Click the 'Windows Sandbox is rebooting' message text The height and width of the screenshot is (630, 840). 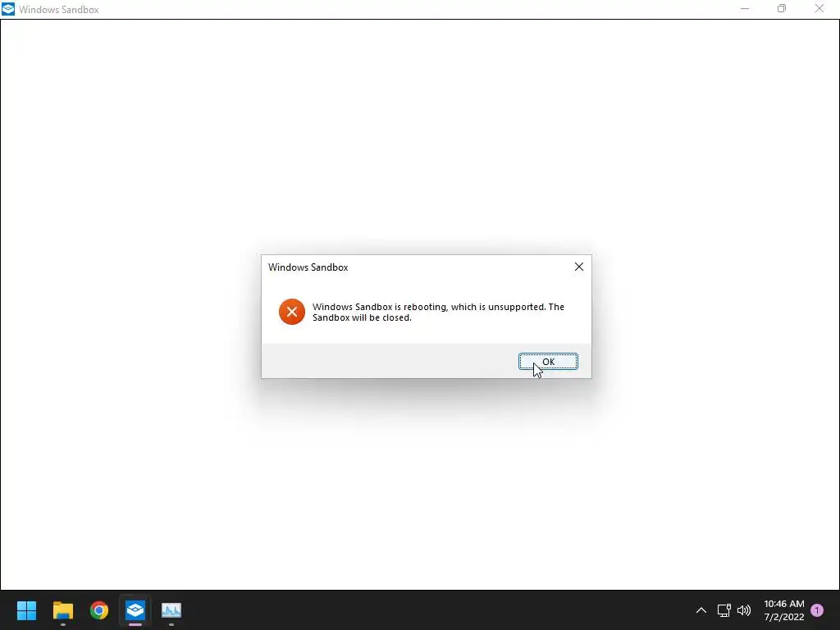[438, 312]
